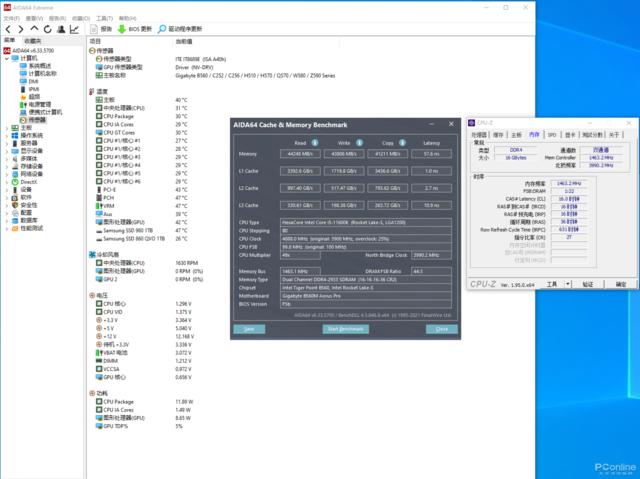
Task: Expand the 软件 tree node
Action: click(7, 197)
